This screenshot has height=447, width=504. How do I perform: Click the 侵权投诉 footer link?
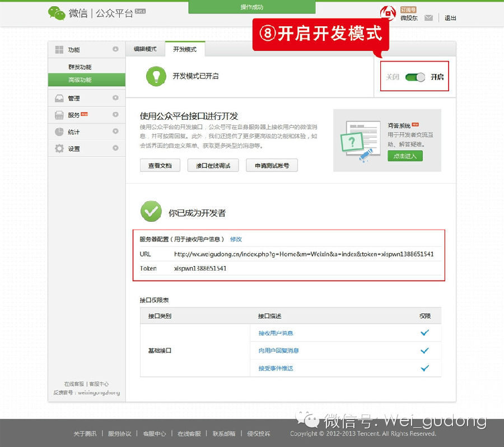click(259, 434)
